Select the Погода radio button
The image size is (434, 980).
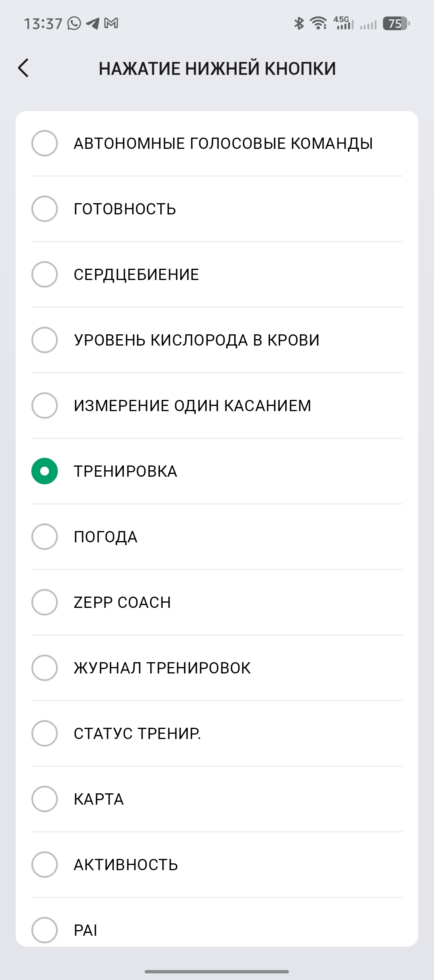tap(45, 537)
